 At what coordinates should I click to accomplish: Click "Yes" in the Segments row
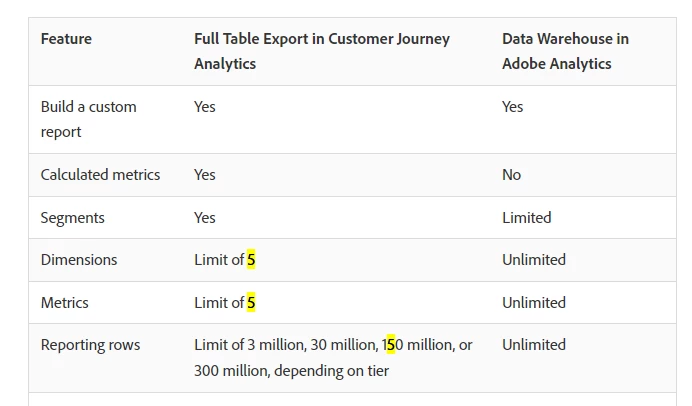(204, 218)
